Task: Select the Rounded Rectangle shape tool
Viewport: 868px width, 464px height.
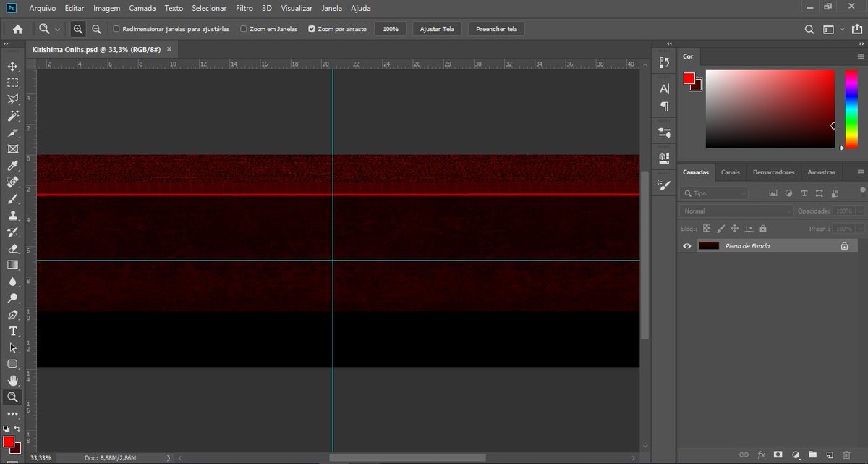Action: click(x=12, y=364)
